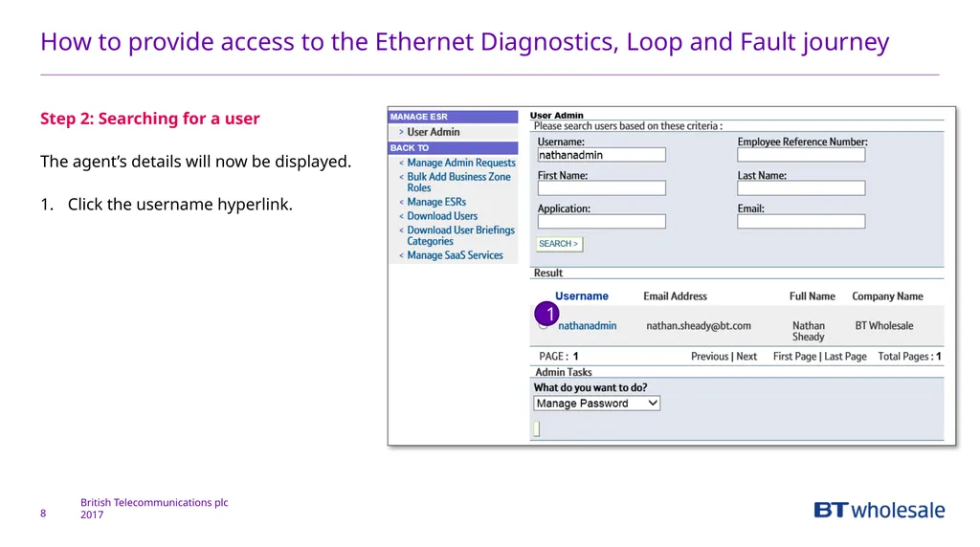Viewport: 980px width, 547px height.
Task: Open the Manage Password dropdown
Action: pos(597,404)
